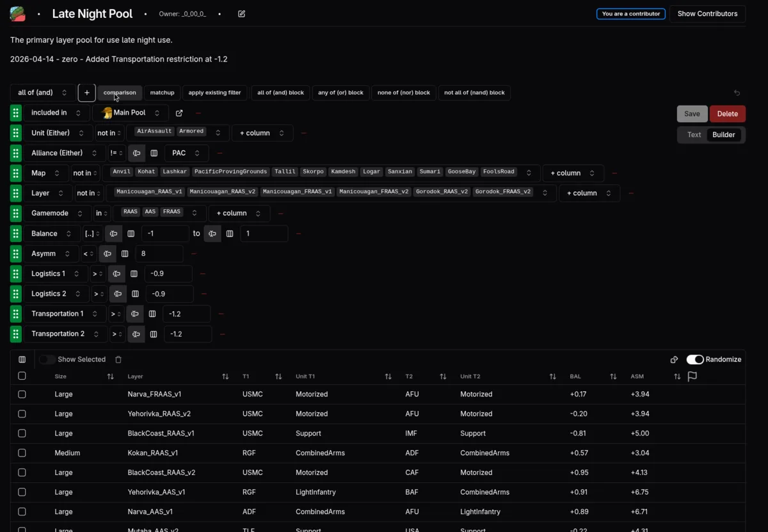Check the BlackCoast_RAAS_v2 row checkbox

pos(22,472)
